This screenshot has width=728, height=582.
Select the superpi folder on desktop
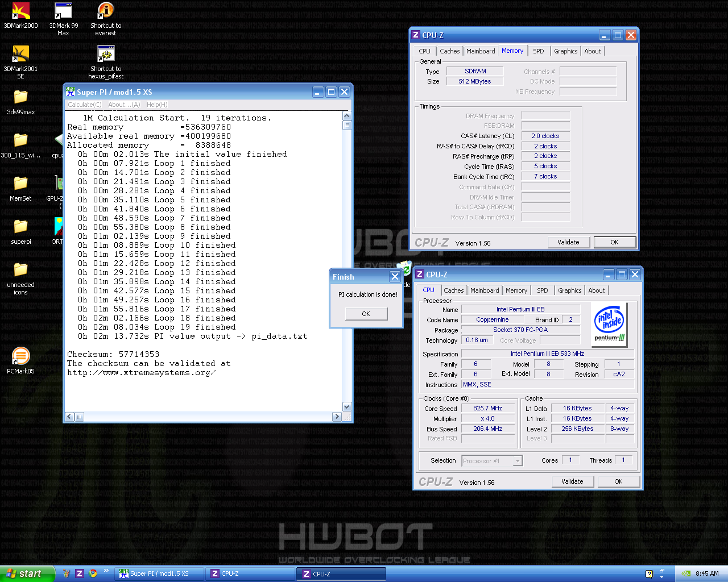coord(21,231)
